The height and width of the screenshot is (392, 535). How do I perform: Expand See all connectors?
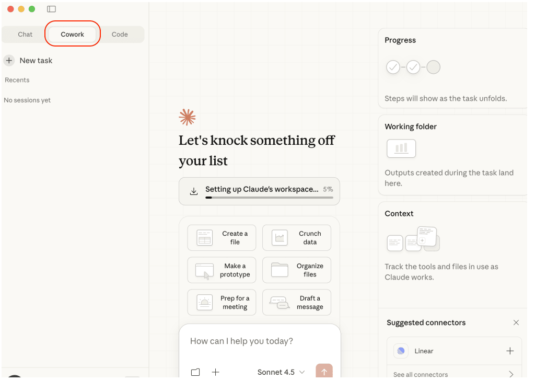454,374
